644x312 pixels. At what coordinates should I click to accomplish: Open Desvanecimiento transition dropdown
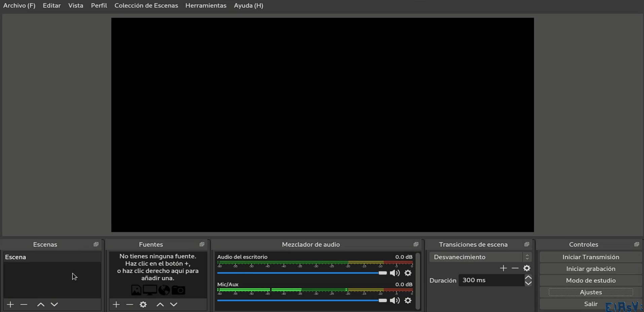tap(480, 257)
